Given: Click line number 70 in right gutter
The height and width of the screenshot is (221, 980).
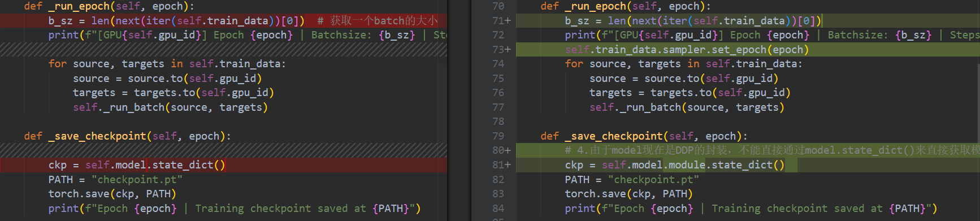Looking at the screenshot, I should [x=498, y=6].
